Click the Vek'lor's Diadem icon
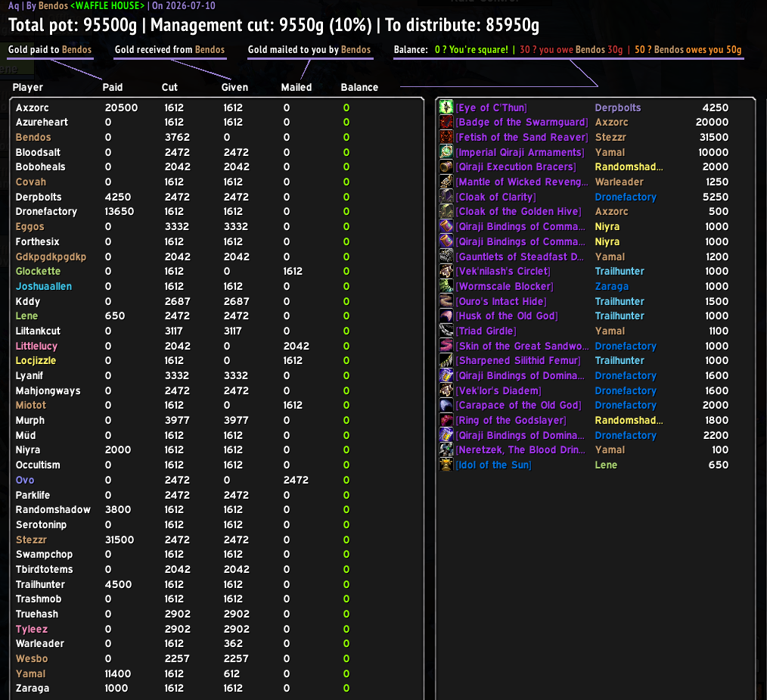The image size is (767, 700). 446,390
